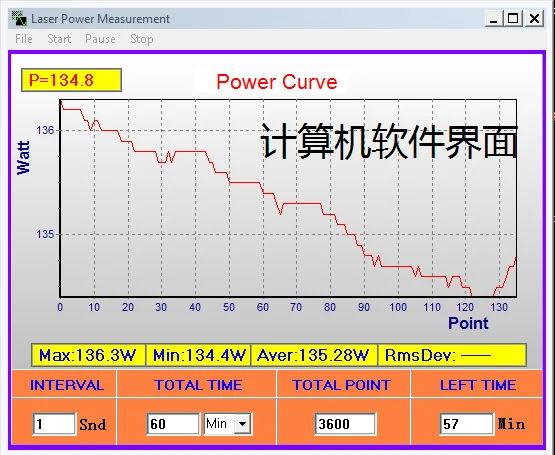Minimize the Laser Power Measurement window
The image size is (555, 455).
[x=494, y=18]
